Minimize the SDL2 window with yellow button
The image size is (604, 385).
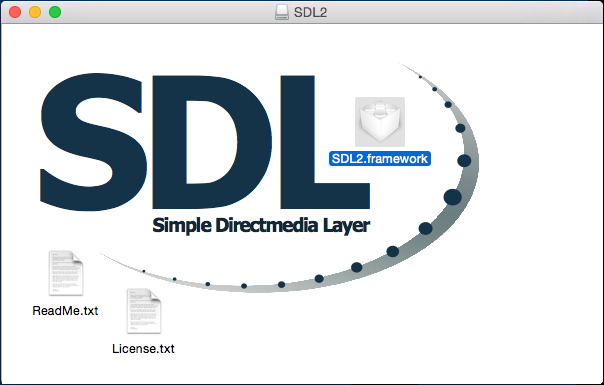35,12
